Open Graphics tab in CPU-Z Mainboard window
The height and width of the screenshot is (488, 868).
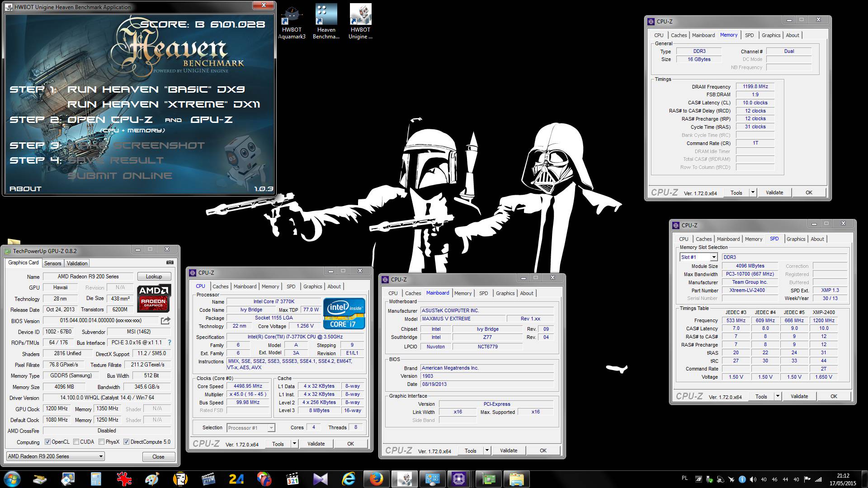click(505, 293)
